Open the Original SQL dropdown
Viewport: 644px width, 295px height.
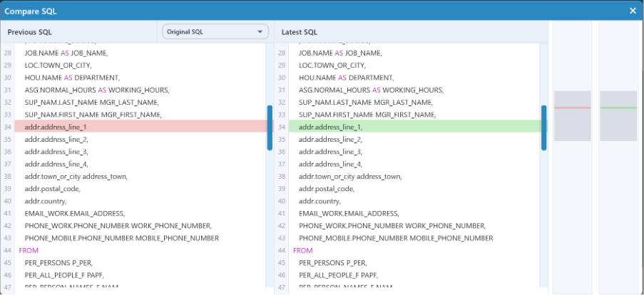click(x=215, y=32)
